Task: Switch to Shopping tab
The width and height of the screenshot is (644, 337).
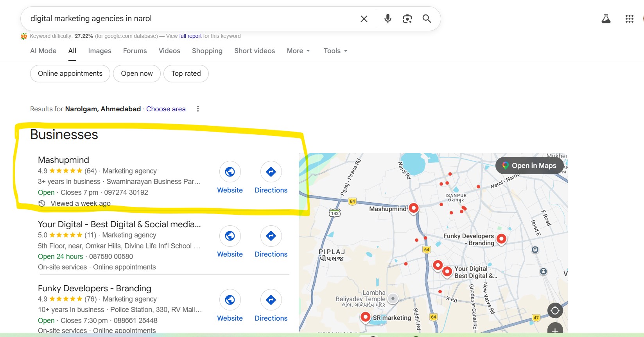Action: point(207,51)
